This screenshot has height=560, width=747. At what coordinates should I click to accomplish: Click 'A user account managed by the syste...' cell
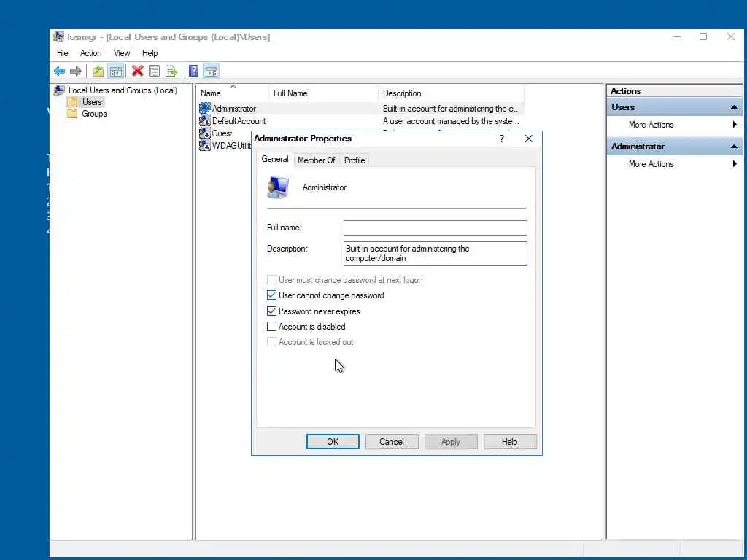[x=451, y=121]
